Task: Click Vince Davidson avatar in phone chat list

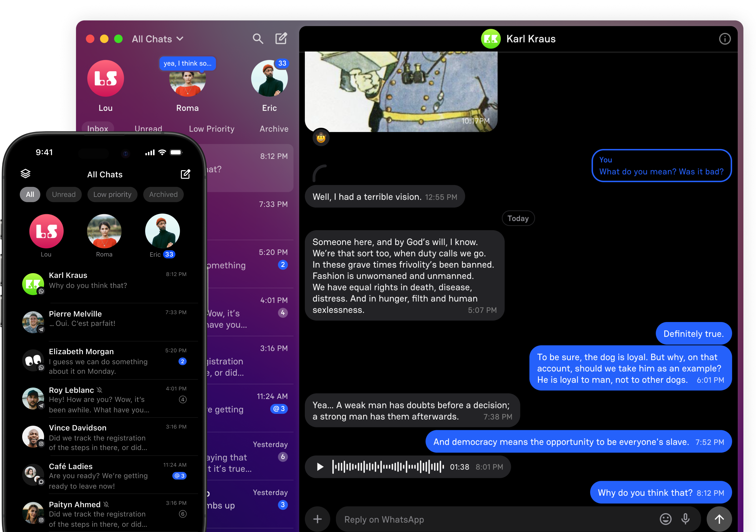Action: click(33, 436)
